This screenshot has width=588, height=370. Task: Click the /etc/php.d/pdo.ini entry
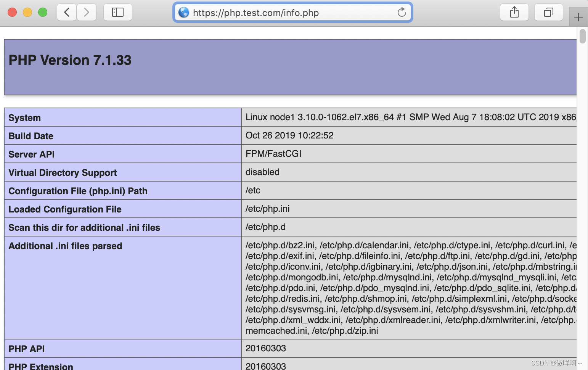[x=280, y=288]
